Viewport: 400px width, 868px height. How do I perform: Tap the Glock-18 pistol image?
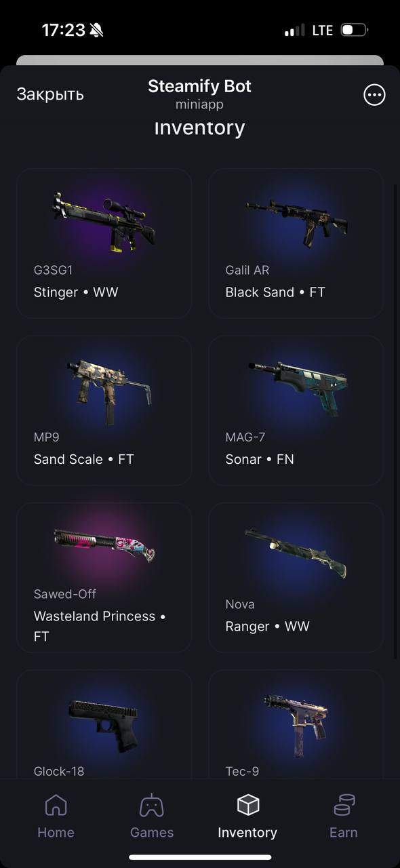pyautogui.click(x=104, y=725)
